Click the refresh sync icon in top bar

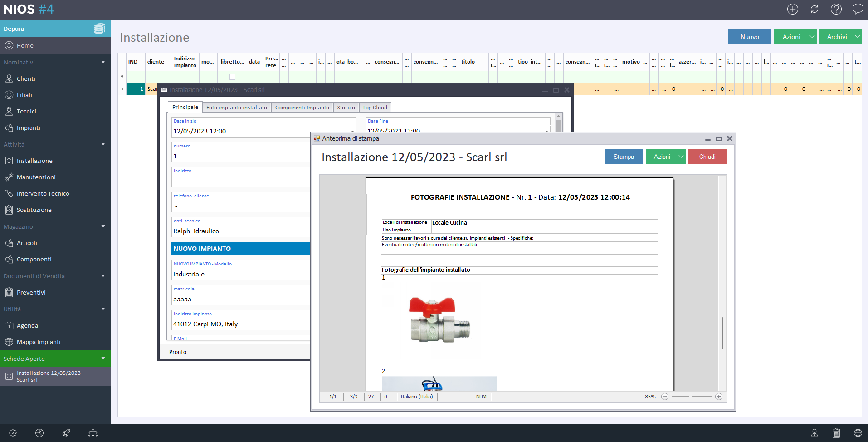(x=814, y=9)
